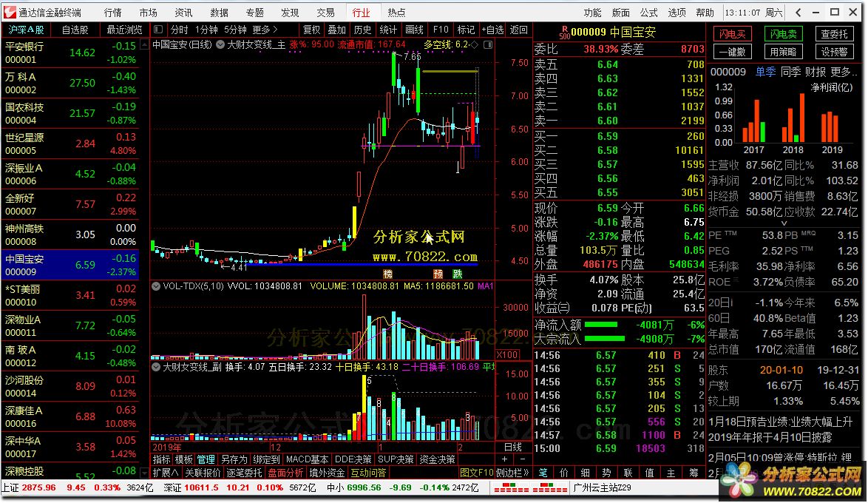Open indicator menu circle icon beside 大财女变线_主

click(x=220, y=44)
